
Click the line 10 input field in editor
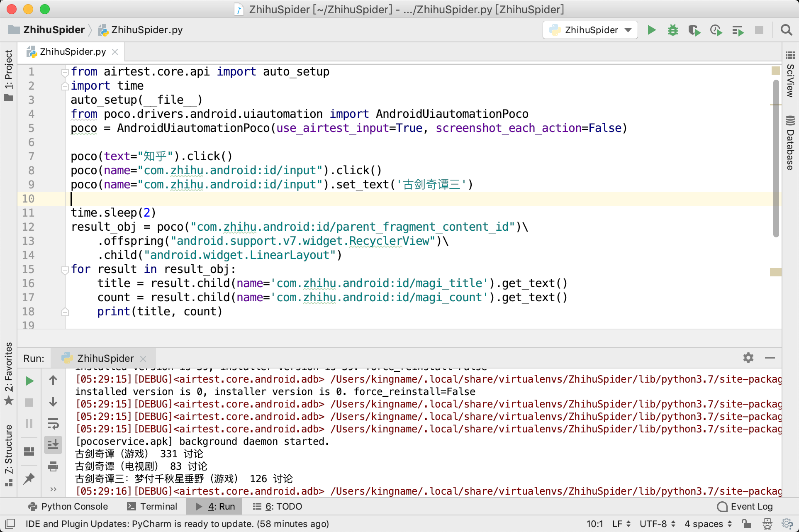pyautogui.click(x=72, y=198)
